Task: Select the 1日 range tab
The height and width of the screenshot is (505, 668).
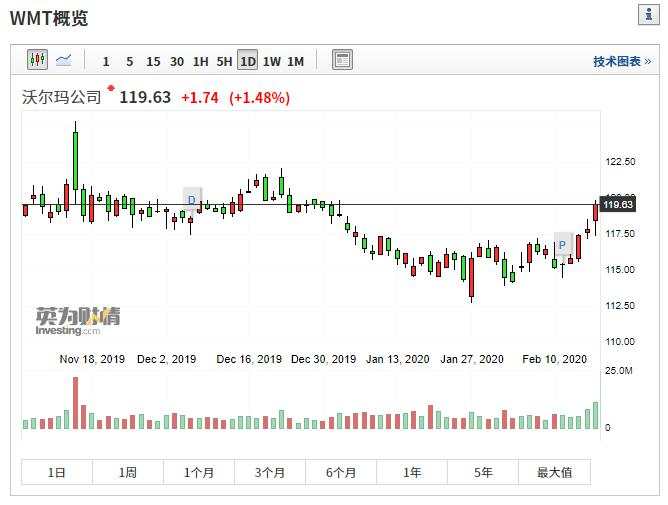Action: pyautogui.click(x=57, y=472)
